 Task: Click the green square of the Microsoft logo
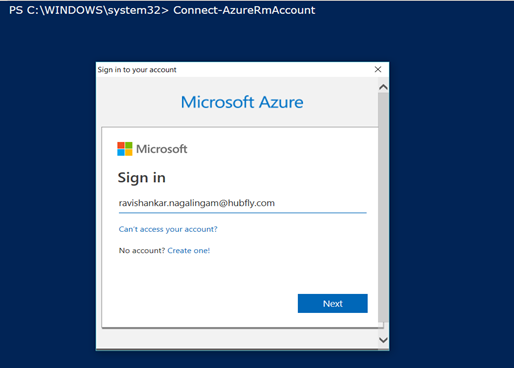pos(129,145)
